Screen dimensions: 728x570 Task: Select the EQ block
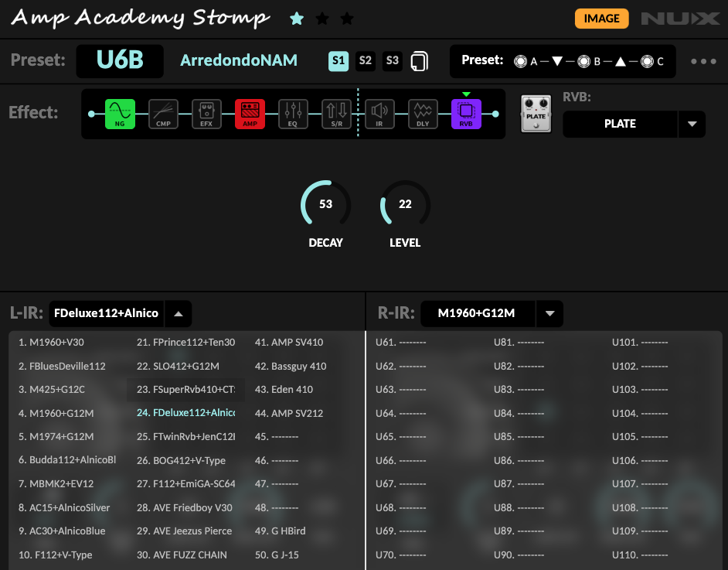(293, 114)
